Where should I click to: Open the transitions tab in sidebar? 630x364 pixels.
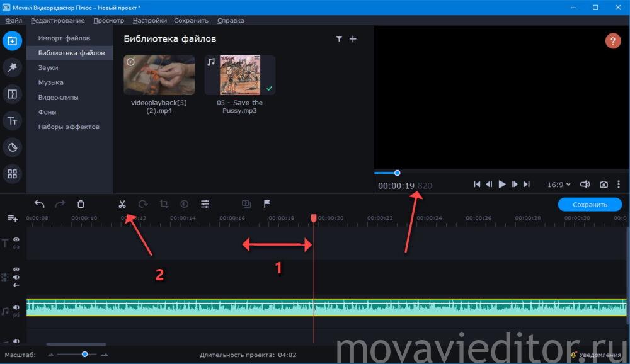12,94
